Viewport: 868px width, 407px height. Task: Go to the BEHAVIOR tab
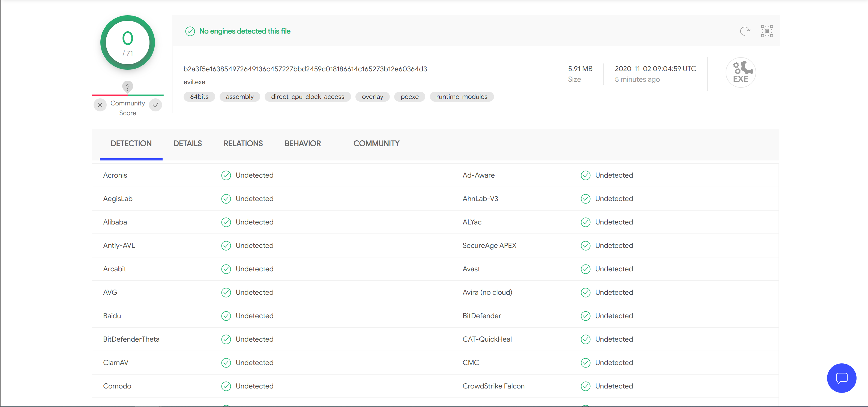click(303, 143)
